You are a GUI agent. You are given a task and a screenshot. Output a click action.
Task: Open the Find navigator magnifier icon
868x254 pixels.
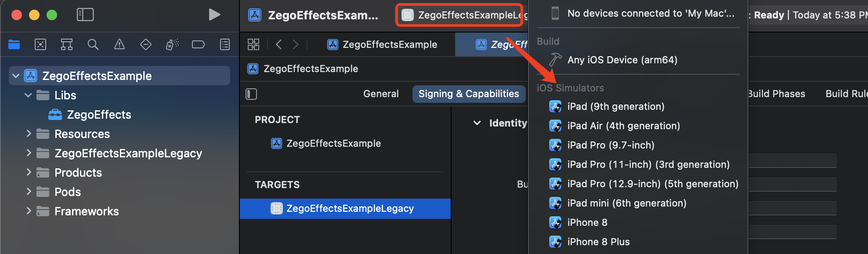(93, 44)
